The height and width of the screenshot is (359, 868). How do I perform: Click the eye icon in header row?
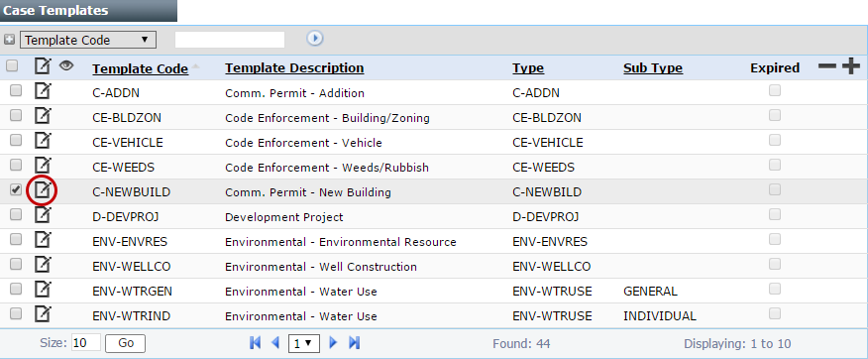pos(67,65)
